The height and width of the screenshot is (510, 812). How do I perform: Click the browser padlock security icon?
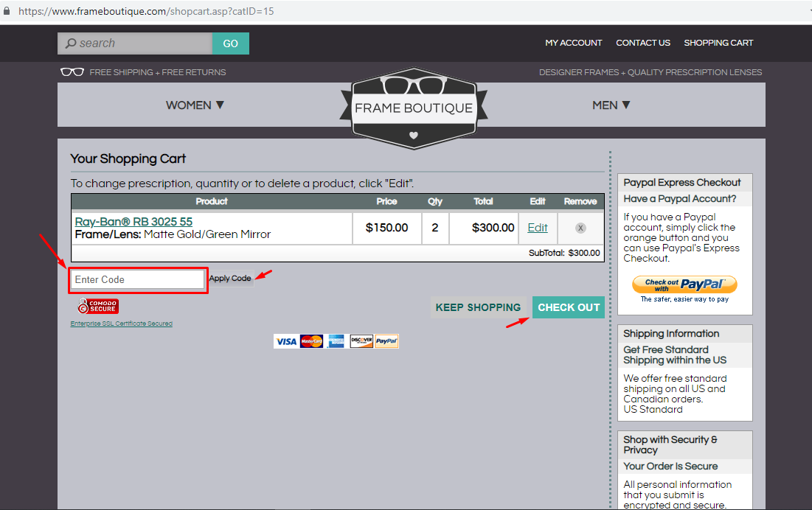pyautogui.click(x=7, y=11)
